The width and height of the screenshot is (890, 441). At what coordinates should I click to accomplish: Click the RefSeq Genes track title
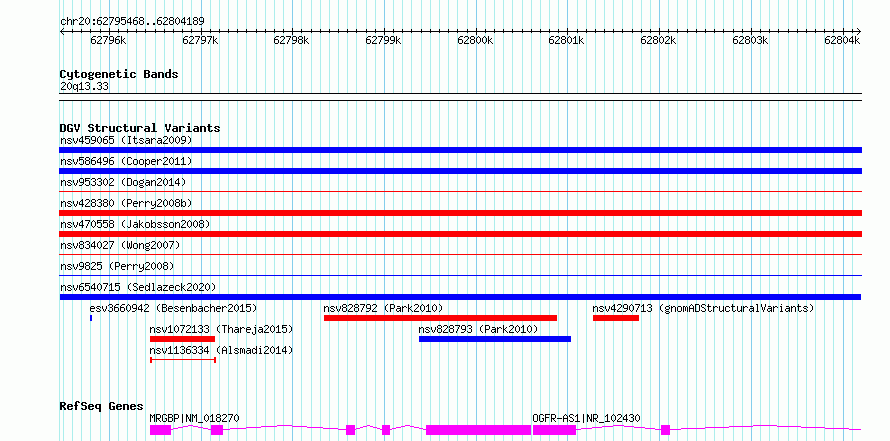pos(102,406)
